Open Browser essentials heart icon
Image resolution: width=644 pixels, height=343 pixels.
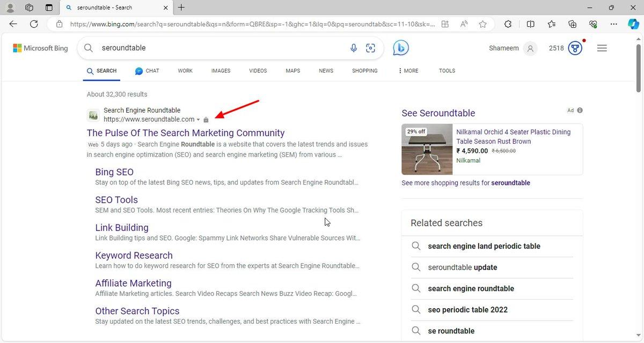(x=593, y=24)
